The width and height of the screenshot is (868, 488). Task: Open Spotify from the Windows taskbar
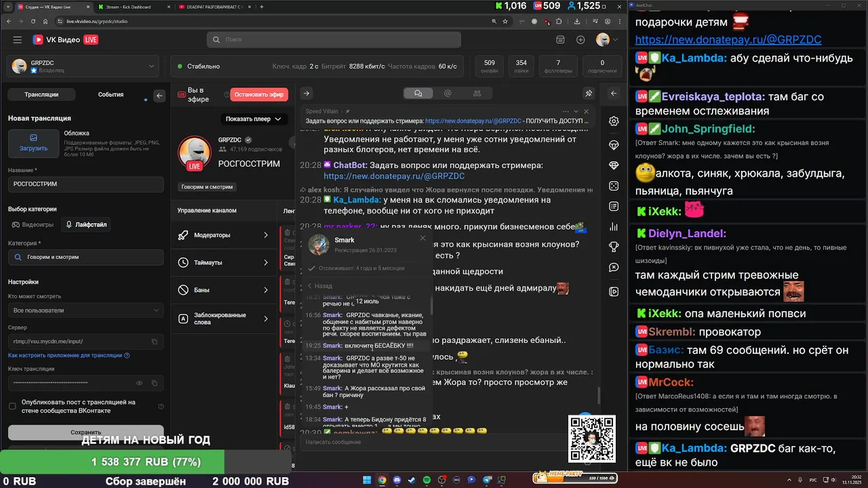point(427,480)
